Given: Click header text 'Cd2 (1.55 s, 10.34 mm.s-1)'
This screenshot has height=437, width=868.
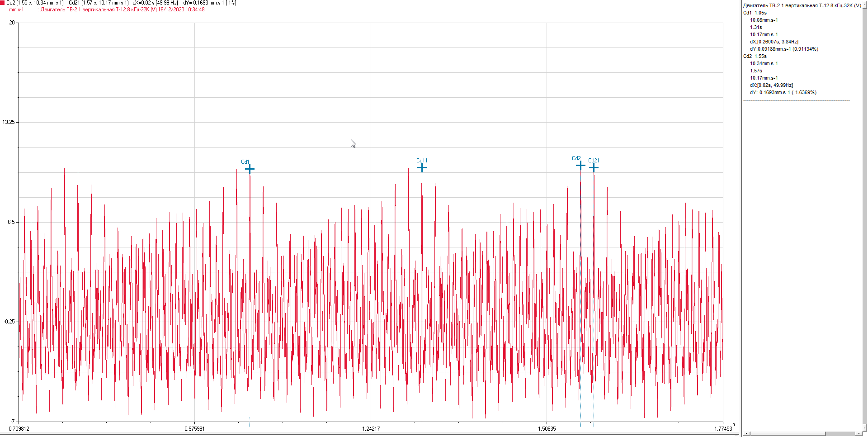Looking at the screenshot, I should pos(35,3).
